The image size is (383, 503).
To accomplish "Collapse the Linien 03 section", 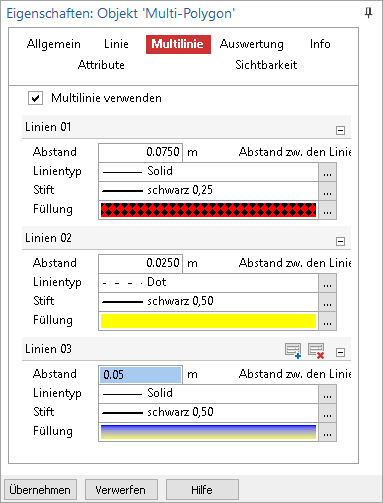I will pos(340,352).
